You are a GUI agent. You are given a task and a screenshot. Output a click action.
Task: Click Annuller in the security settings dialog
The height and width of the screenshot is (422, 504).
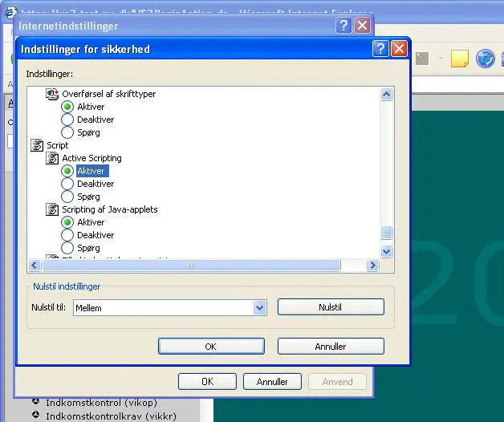pyautogui.click(x=331, y=347)
